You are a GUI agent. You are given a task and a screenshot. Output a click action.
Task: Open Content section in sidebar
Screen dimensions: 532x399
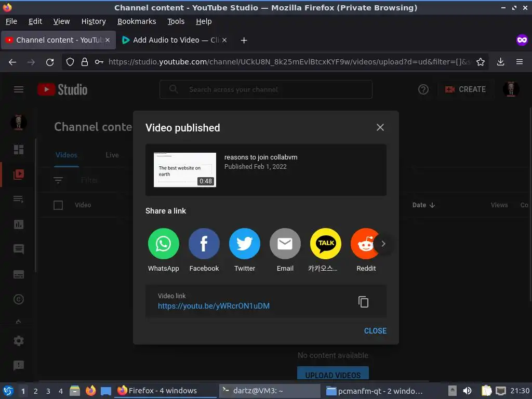click(18, 175)
